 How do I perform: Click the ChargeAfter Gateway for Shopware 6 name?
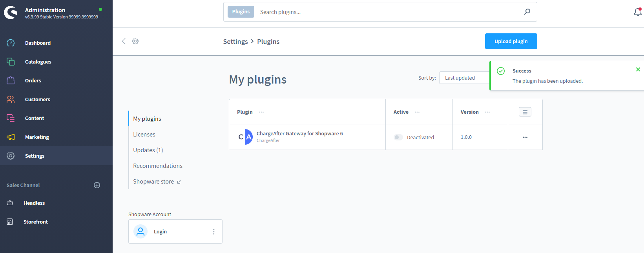300,134
